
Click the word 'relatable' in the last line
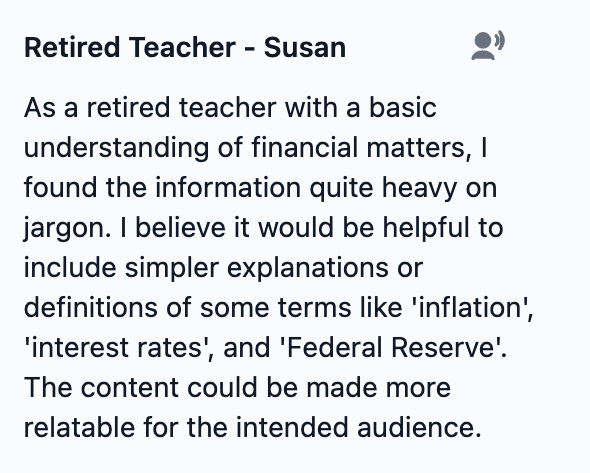(79, 428)
